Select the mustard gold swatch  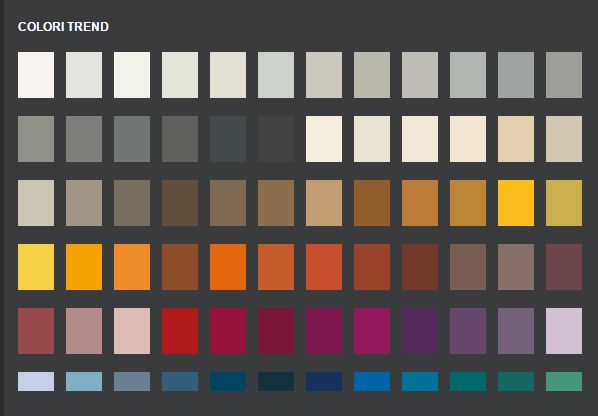click(x=564, y=203)
